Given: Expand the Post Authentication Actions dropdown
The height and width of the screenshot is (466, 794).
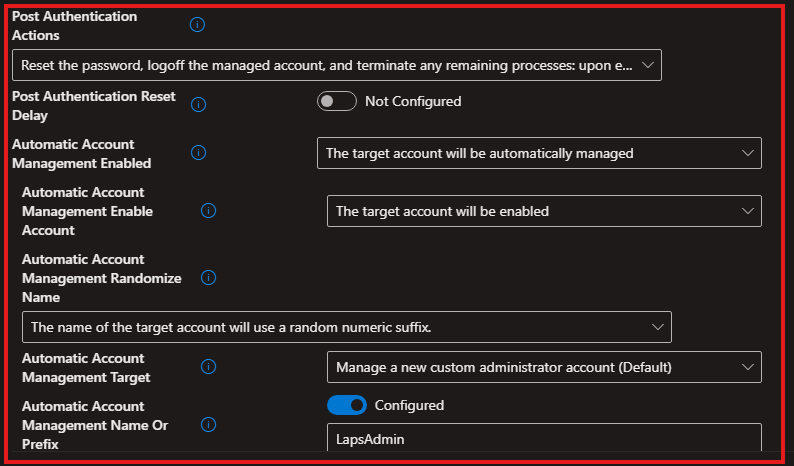Looking at the screenshot, I should pos(337,65).
